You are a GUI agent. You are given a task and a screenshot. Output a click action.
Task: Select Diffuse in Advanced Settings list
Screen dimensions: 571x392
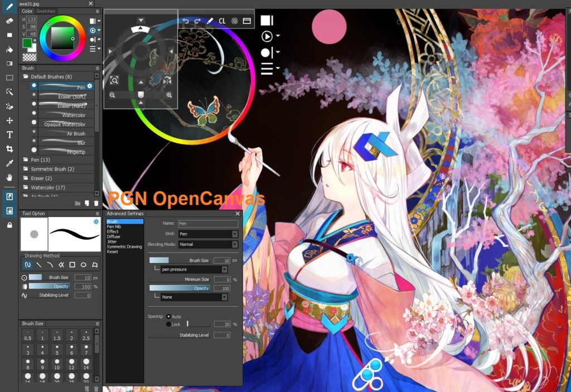[x=113, y=236]
